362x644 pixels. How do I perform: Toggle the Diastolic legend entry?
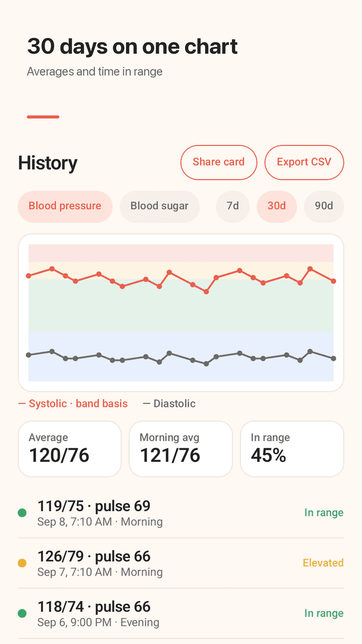click(169, 403)
